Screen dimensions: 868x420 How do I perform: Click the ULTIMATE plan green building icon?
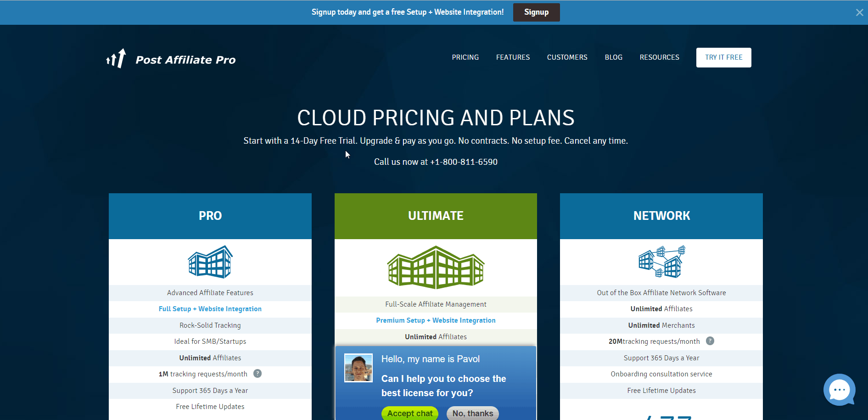click(x=436, y=267)
